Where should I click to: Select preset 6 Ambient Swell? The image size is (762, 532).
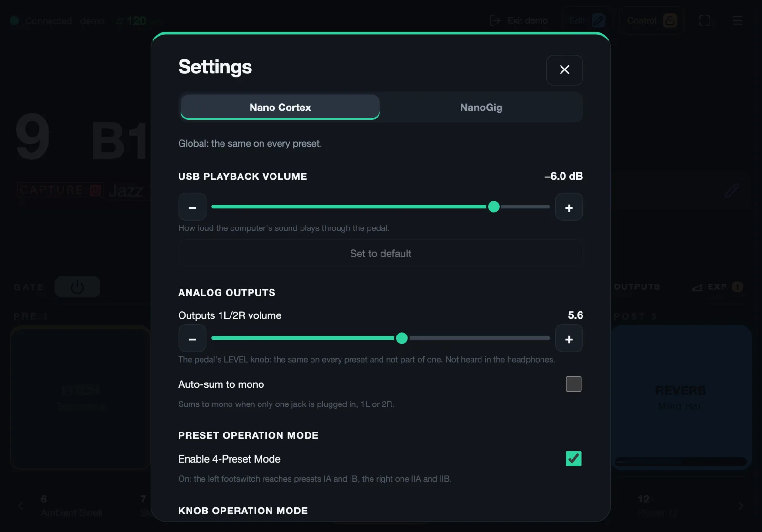71,506
